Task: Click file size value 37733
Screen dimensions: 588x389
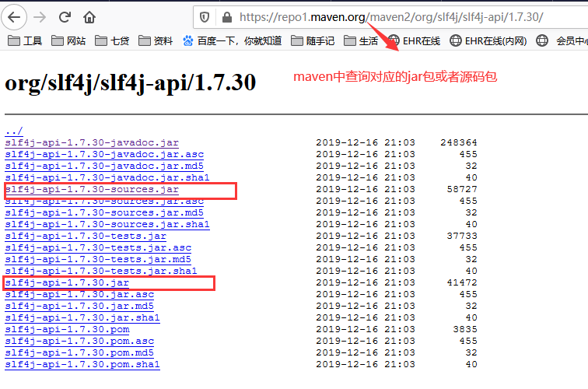Action: [x=462, y=236]
